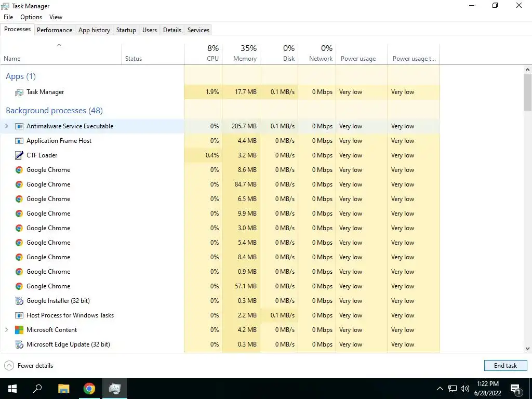The image size is (532, 399).
Task: Toggle sort direction arrow above Name
Action: click(x=59, y=45)
